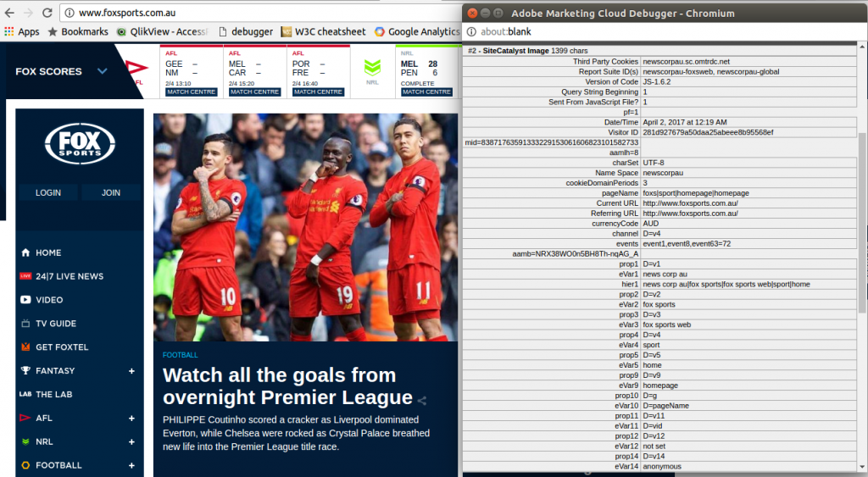Screen dimensions: 868x477
Task: Click the foxsports address bar URL
Action: tap(127, 12)
